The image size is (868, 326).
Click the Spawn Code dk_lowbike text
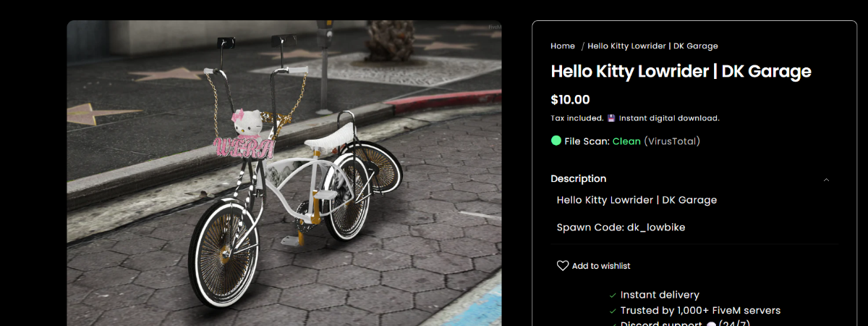[x=621, y=227]
